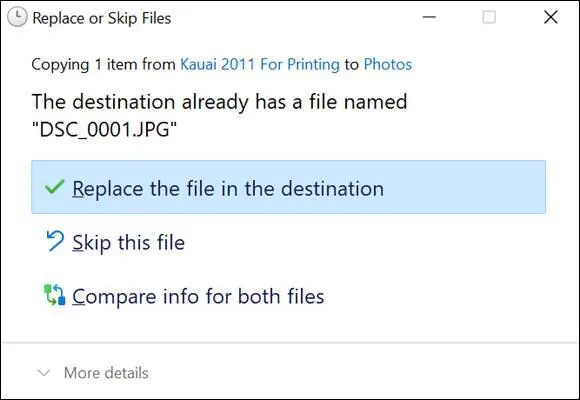Click the grayed-out maximize button

(489, 17)
